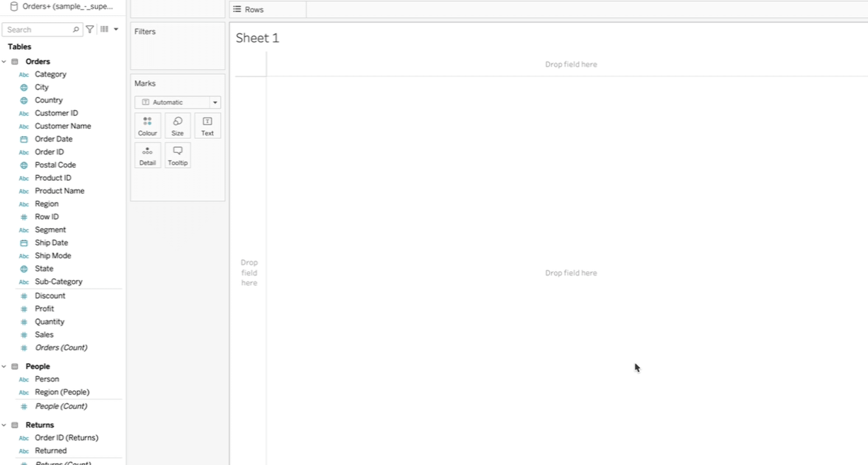Click the People table grid icon
The height and width of the screenshot is (465, 868).
(x=15, y=366)
